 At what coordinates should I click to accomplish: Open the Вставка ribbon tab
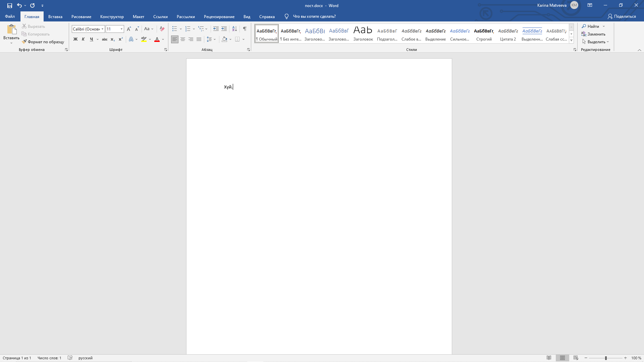pyautogui.click(x=55, y=16)
